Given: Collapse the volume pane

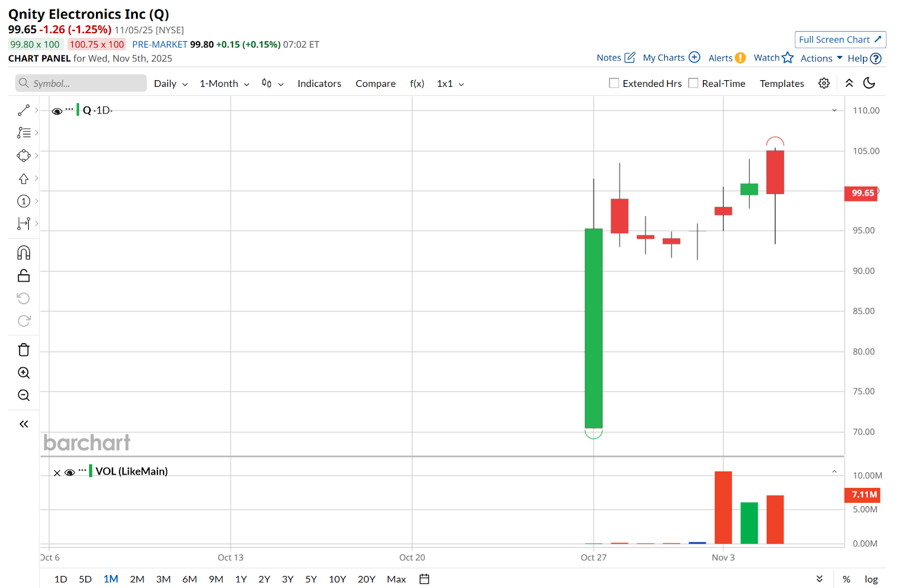Looking at the screenshot, I should (x=835, y=472).
